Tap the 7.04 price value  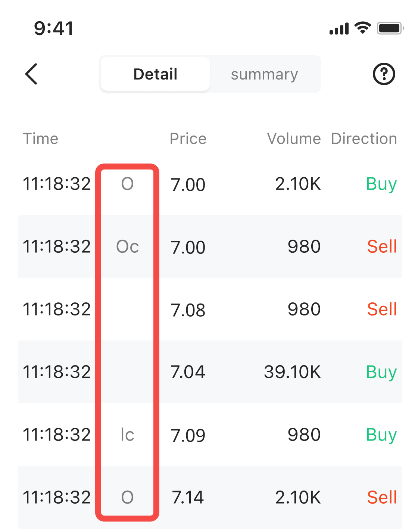[x=188, y=372]
